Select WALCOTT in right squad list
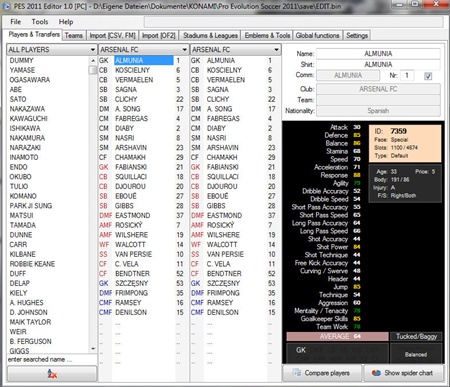This screenshot has height=387, width=450. (222, 245)
